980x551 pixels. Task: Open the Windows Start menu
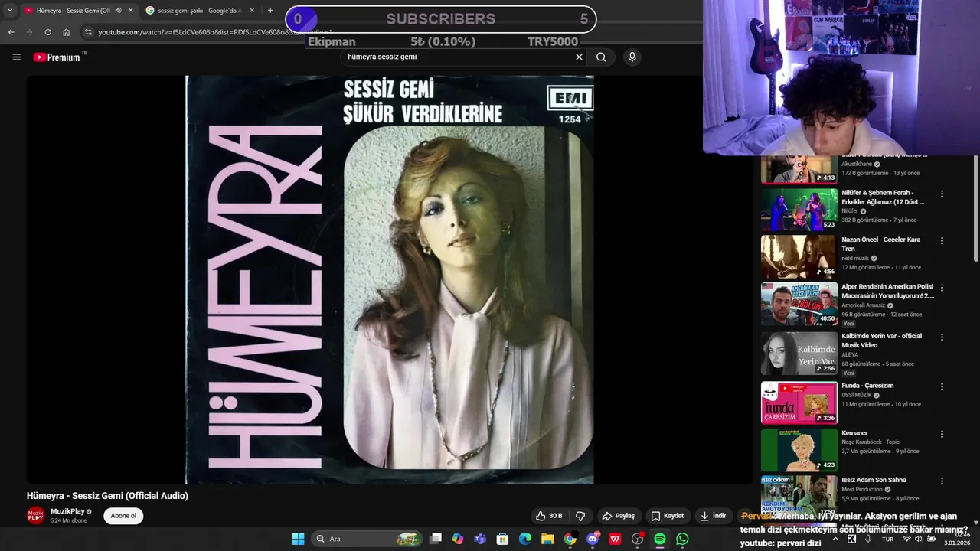pos(298,539)
